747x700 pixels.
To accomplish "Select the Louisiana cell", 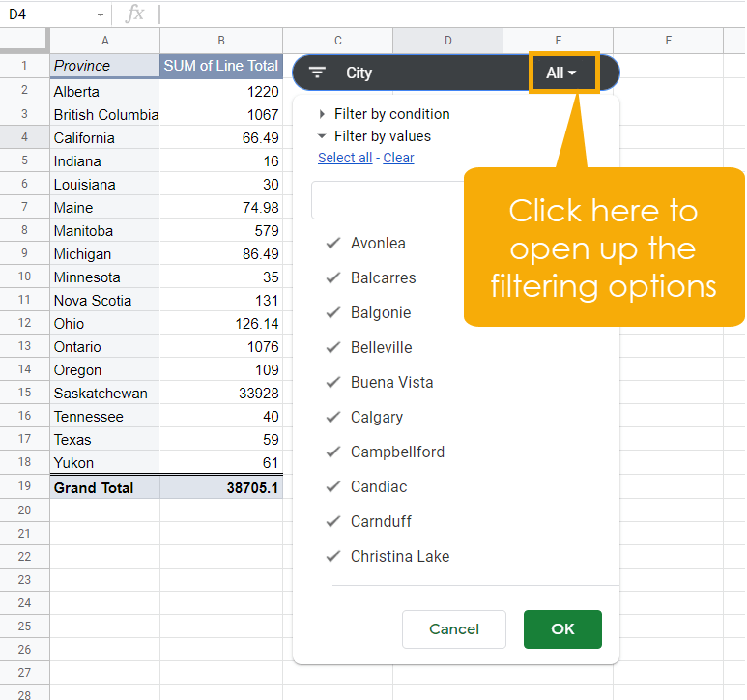I will click(104, 184).
